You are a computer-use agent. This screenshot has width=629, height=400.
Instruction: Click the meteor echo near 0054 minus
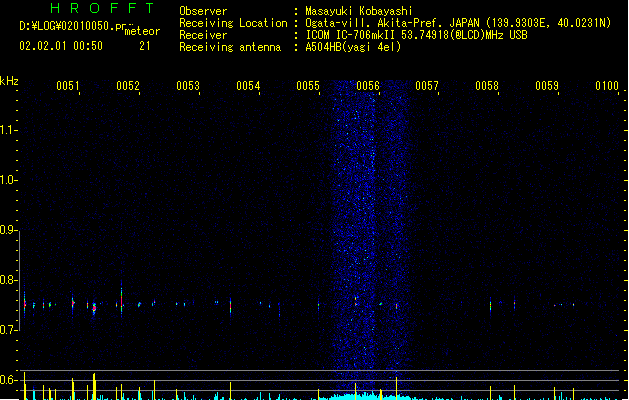(x=230, y=306)
